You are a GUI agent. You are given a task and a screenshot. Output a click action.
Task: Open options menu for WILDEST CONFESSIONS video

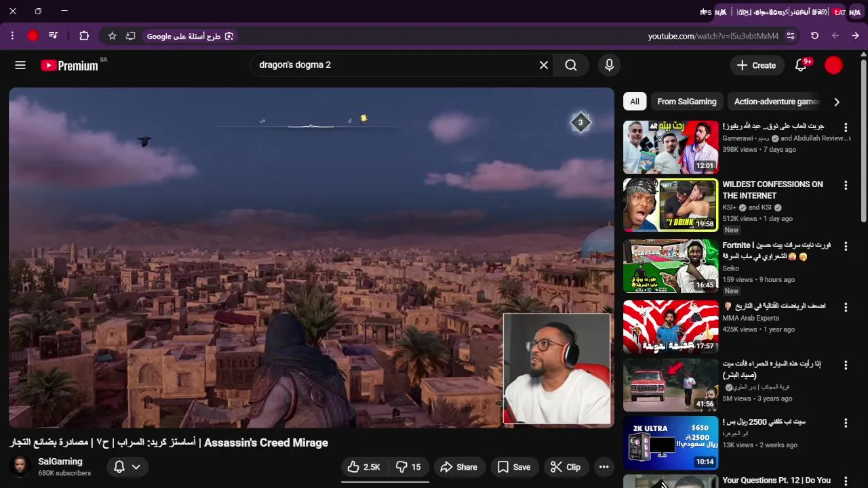click(846, 185)
